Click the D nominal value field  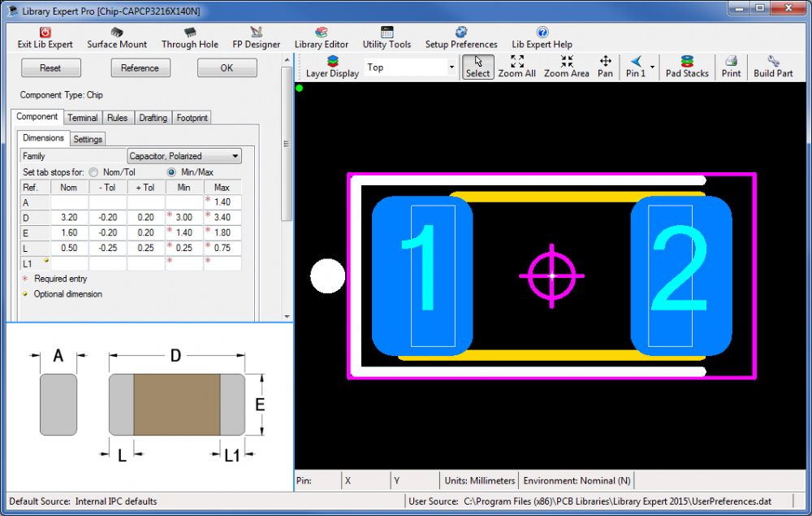click(69, 218)
